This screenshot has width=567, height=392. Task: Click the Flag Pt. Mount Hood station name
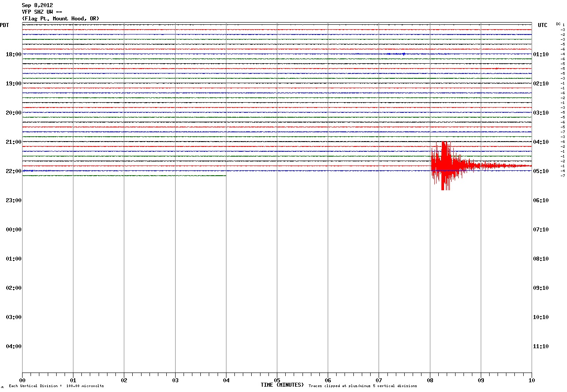coord(61,19)
